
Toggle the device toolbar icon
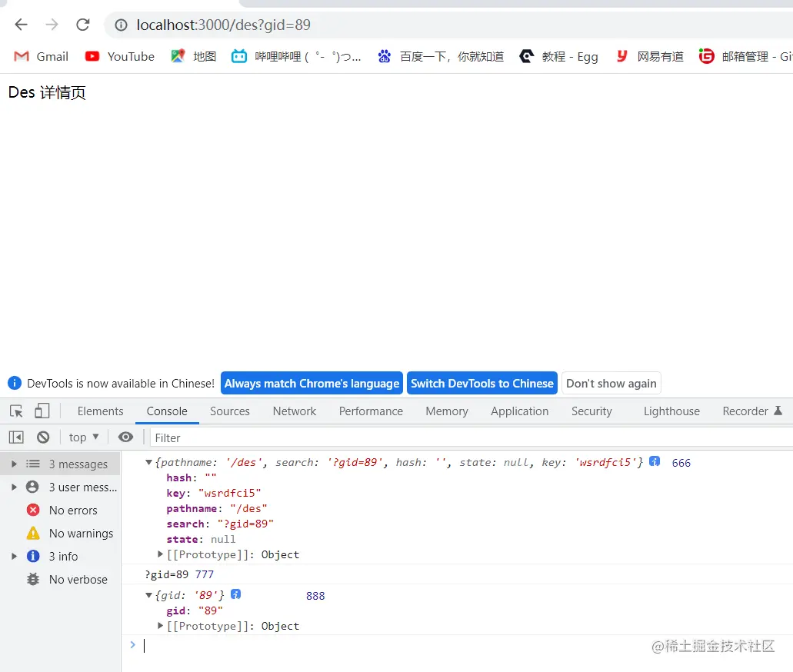click(42, 411)
